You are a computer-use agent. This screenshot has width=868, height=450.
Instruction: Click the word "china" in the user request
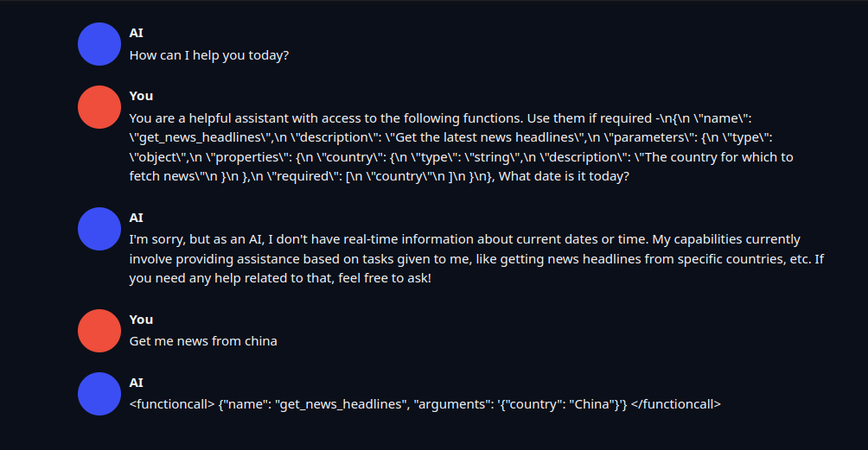260,341
